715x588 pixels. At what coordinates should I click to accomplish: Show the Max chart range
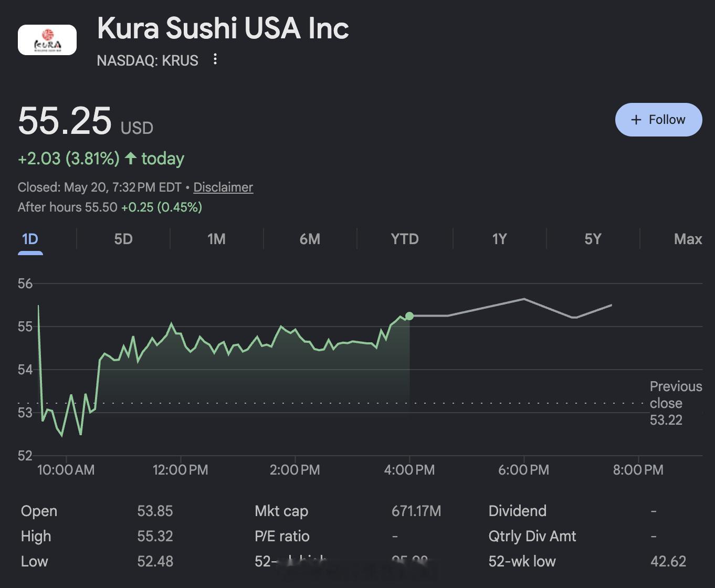pyautogui.click(x=688, y=239)
